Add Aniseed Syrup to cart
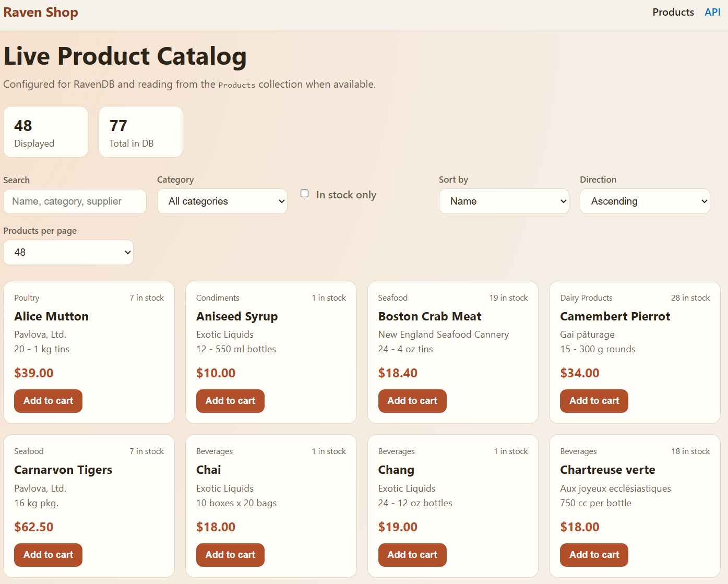The image size is (728, 584). [230, 401]
